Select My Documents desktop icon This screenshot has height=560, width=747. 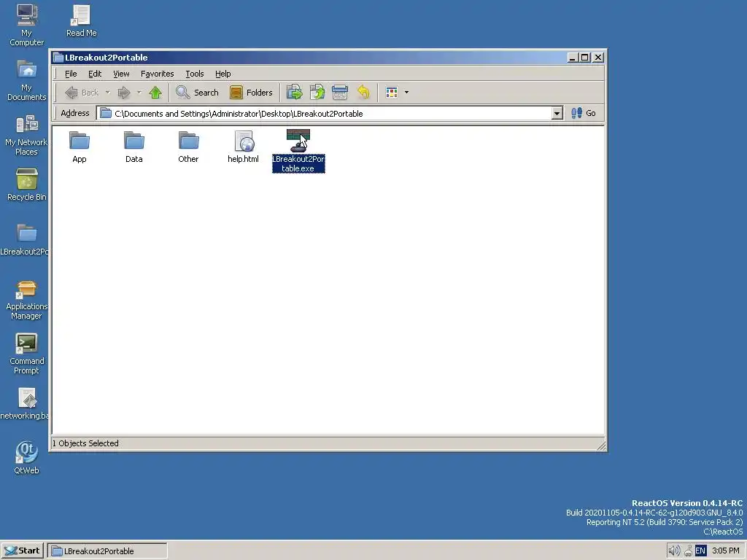click(27, 80)
